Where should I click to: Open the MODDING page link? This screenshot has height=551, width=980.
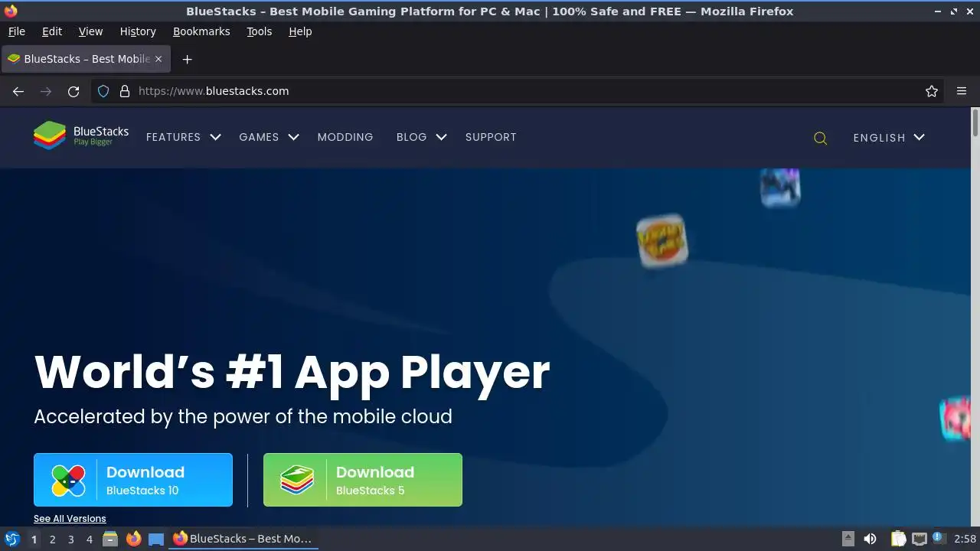(345, 137)
